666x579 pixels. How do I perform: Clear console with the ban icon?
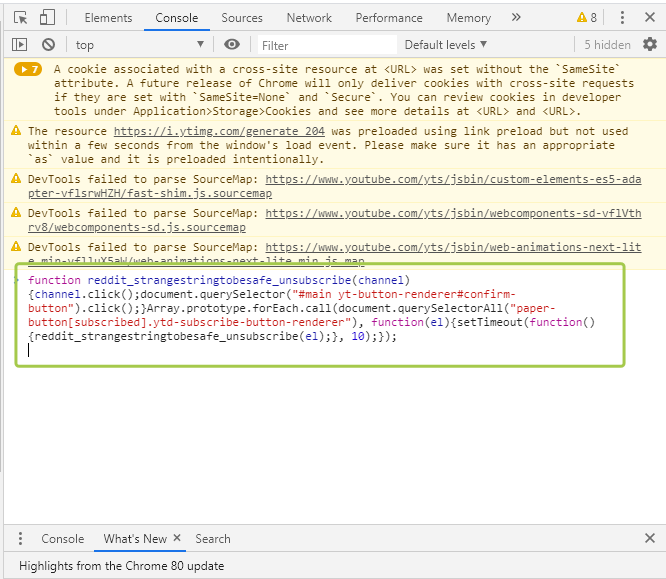click(x=48, y=45)
